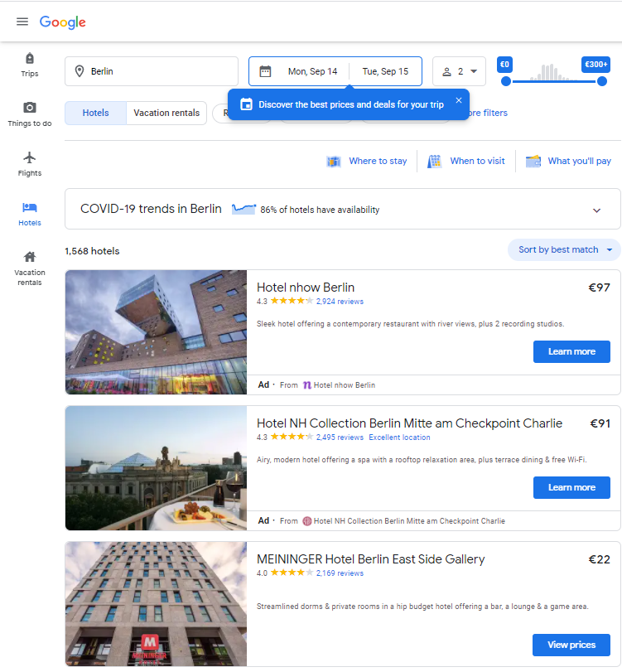Click the Google logo

(x=63, y=22)
